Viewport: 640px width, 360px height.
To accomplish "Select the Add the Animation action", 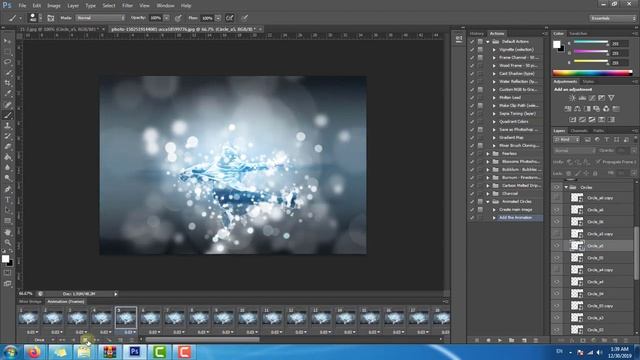I will pos(516,218).
